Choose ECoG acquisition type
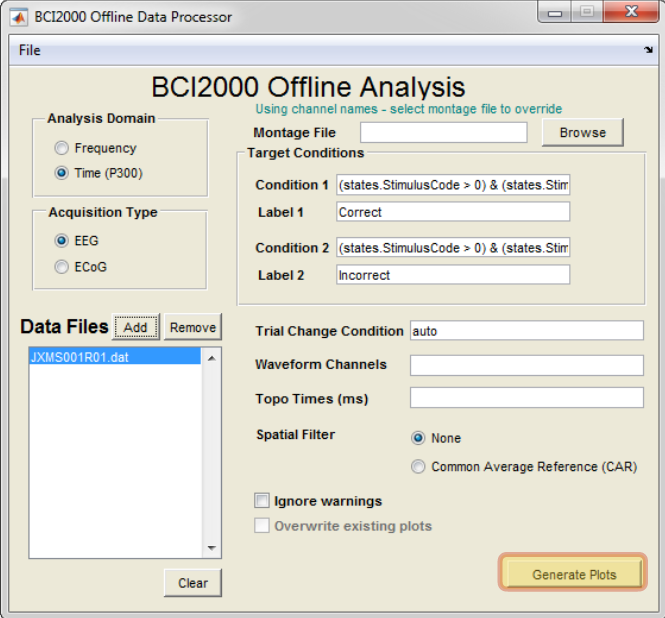Image resolution: width=665 pixels, height=618 pixels. [61, 267]
